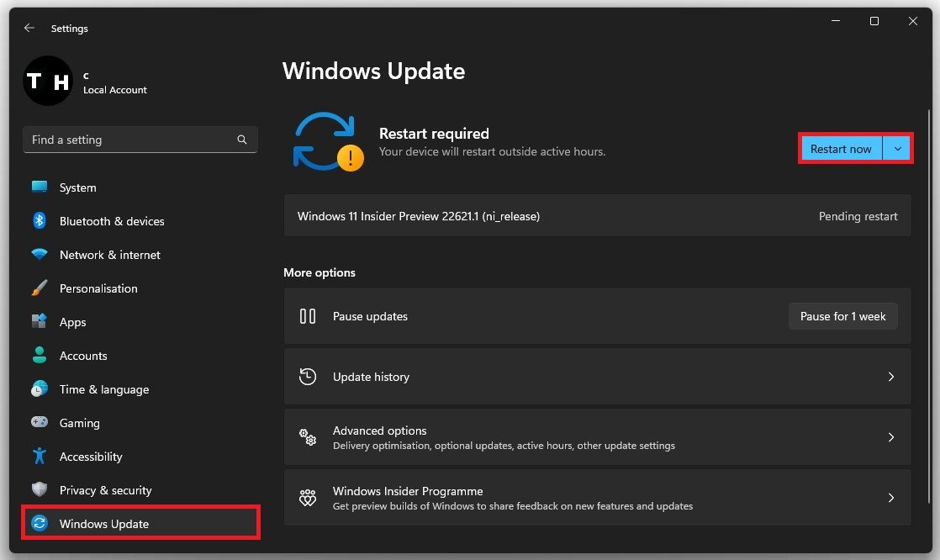
Task: Click the TH profile avatar
Action: [48, 81]
